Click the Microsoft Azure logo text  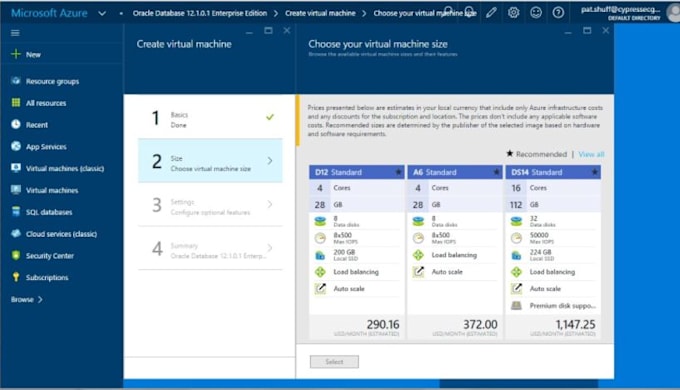point(49,13)
